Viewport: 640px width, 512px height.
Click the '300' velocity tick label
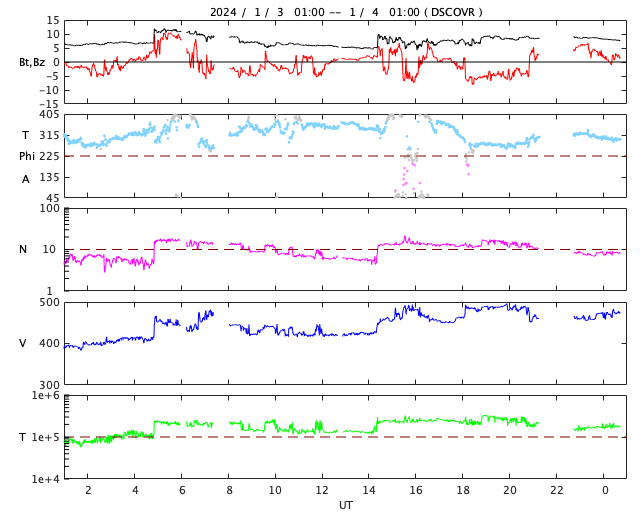49,385
